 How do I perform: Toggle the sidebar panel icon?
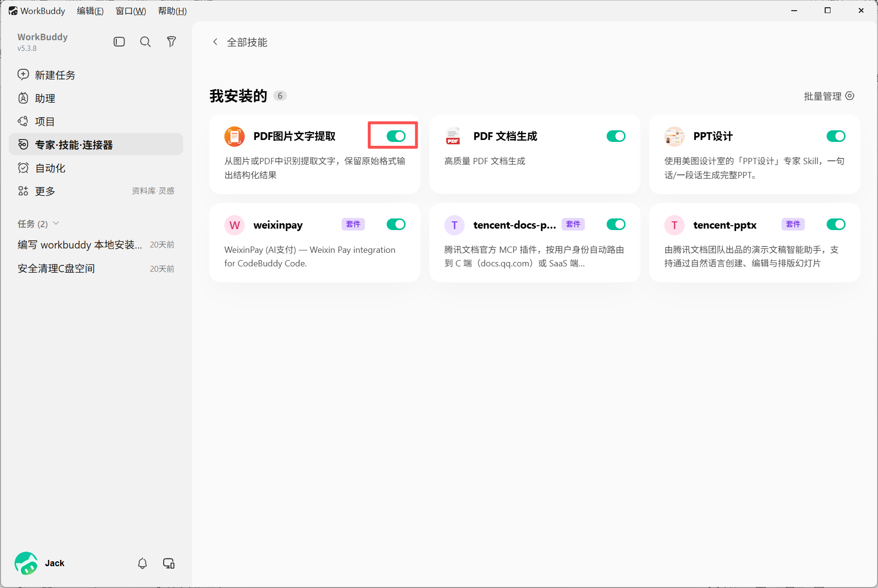[119, 42]
